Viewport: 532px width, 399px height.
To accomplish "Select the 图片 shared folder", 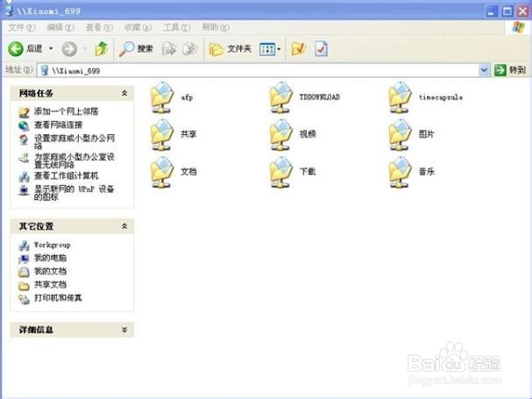I will tap(411, 134).
